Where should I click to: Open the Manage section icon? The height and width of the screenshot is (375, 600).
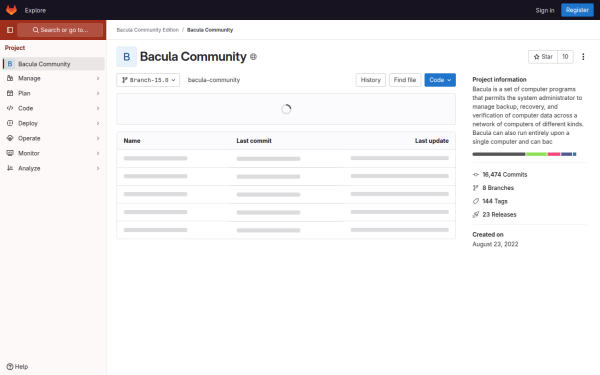[x=10, y=78]
